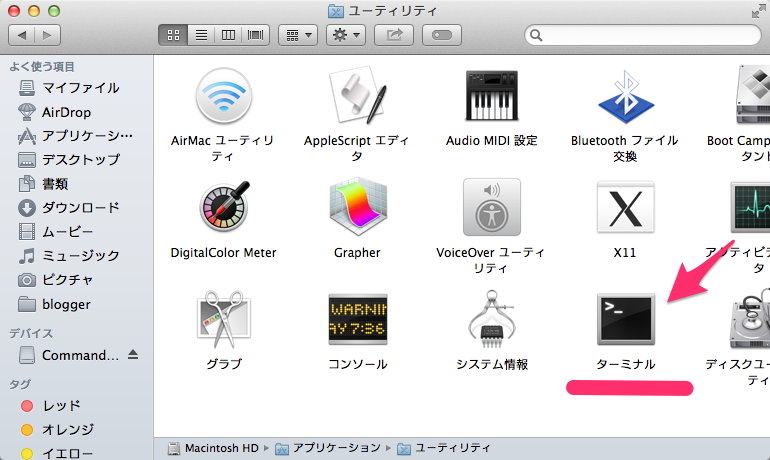Select the DigitalColor Meter icon

(224, 206)
